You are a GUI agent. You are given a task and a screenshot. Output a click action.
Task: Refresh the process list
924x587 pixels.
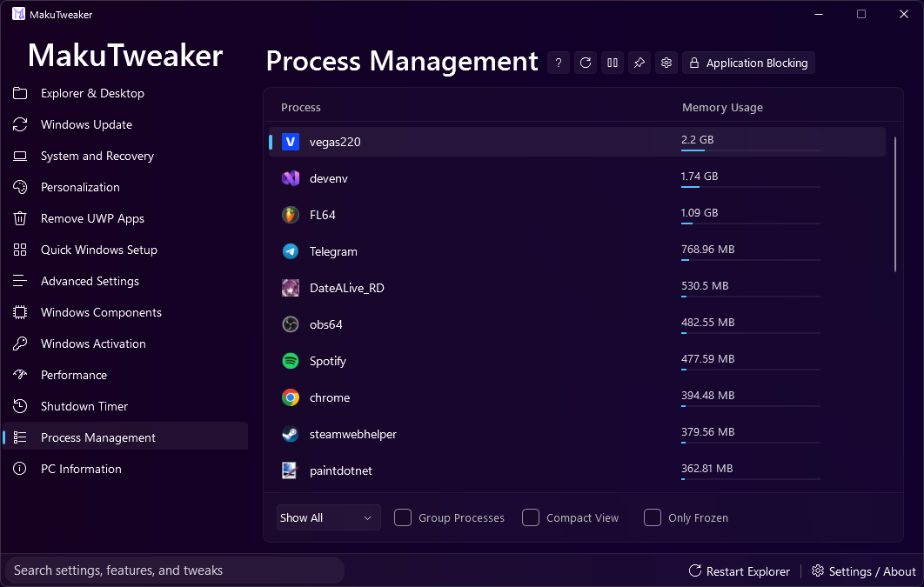click(586, 63)
